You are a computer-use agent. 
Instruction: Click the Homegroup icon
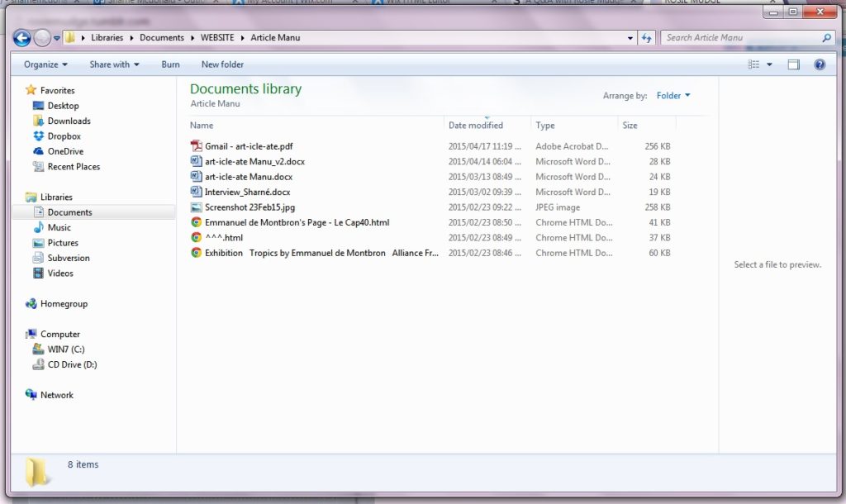31,304
